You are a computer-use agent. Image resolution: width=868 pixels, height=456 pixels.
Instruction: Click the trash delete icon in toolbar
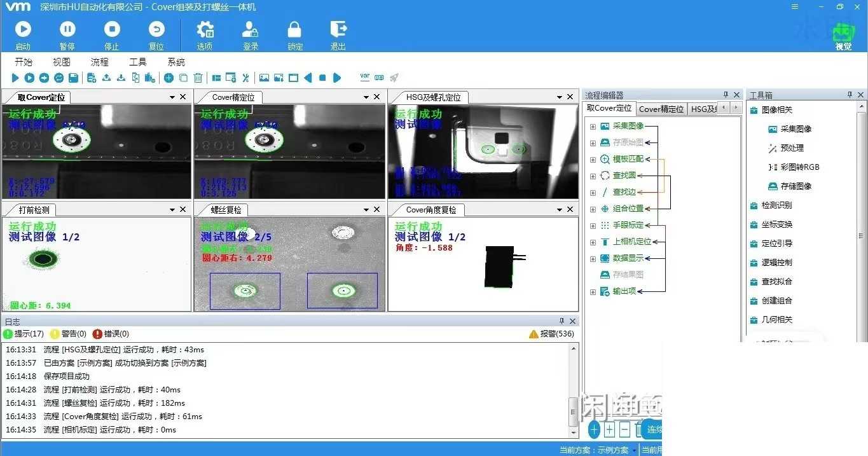pos(198,78)
